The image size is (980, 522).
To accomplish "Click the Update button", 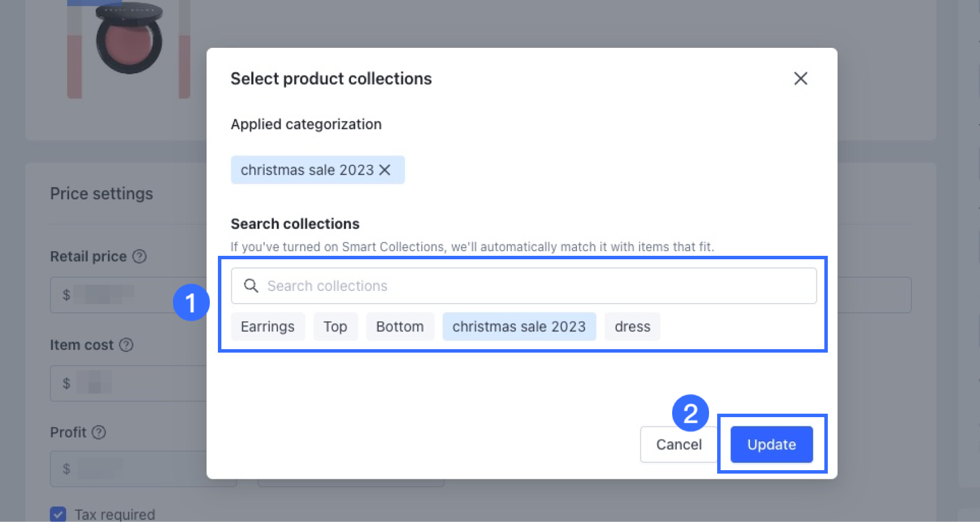I will tap(771, 444).
